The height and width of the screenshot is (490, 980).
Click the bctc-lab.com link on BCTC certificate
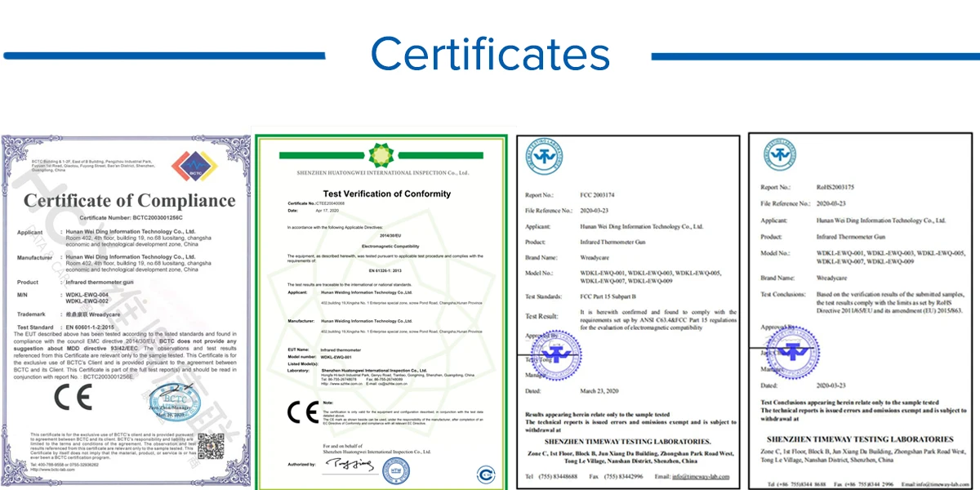52,470
